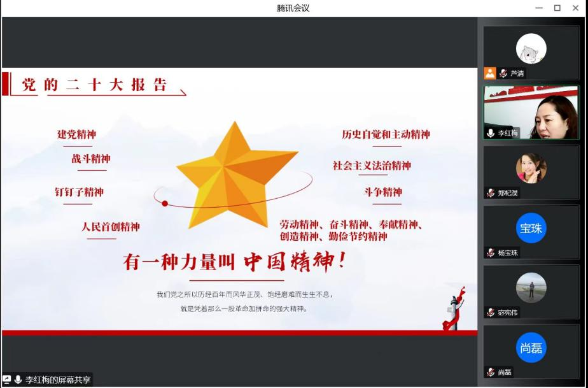The width and height of the screenshot is (588, 388).
Task: Click the muted mic icon for 尚磊
Action: 491,372
